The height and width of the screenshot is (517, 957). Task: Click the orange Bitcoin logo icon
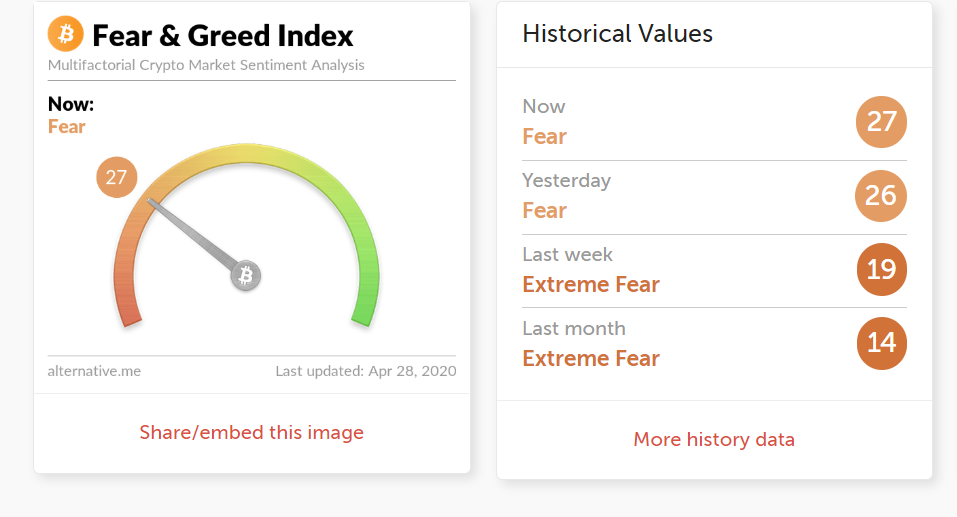click(66, 35)
